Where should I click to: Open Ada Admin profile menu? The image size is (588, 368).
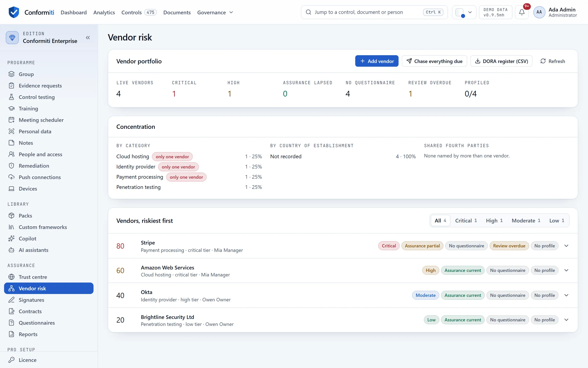coord(555,12)
